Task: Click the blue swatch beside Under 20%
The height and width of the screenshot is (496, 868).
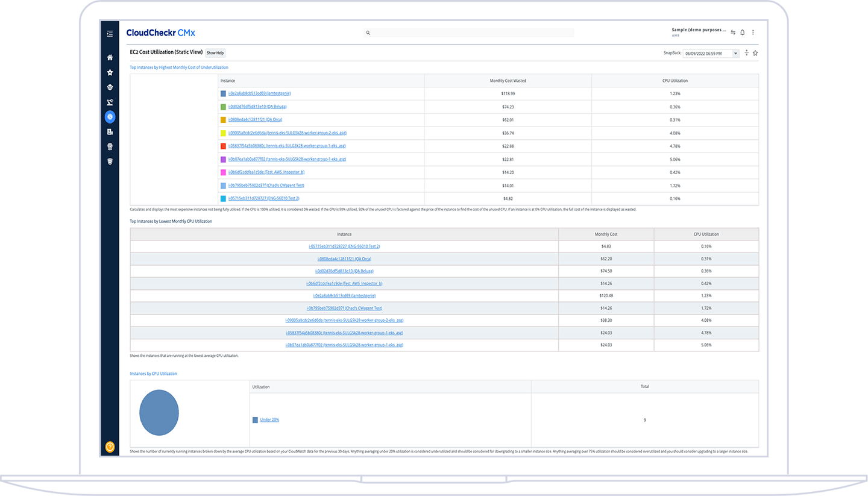Action: (x=255, y=419)
